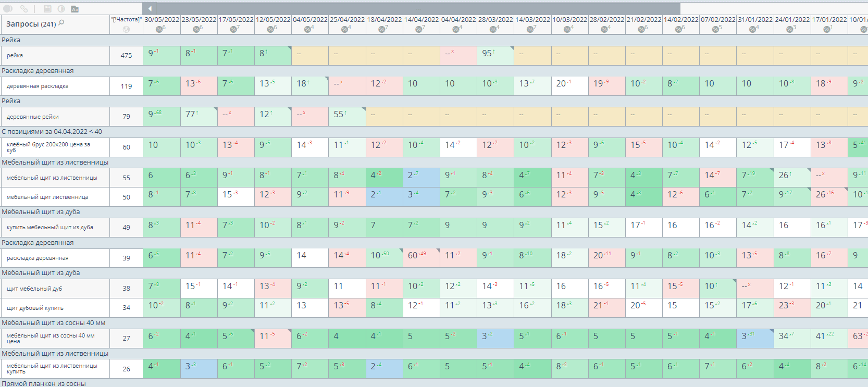This screenshot has width=868, height=387.
Task: Click percent icon under 30/05/2022 date
Action: pyautogui.click(x=159, y=29)
